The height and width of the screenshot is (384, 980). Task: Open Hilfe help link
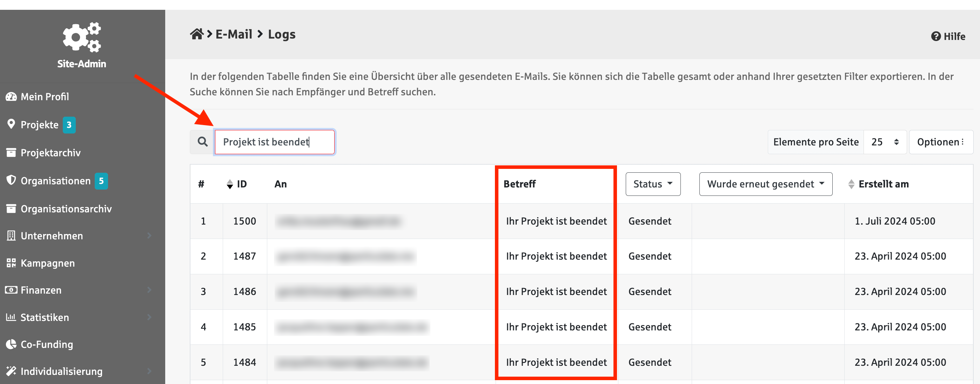coord(948,36)
